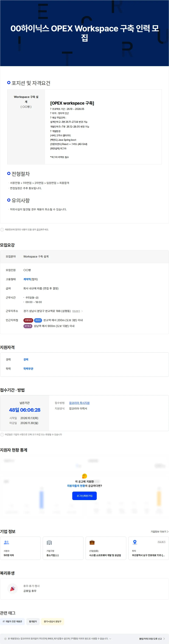Select the 경기>성남시 분당구 tag
The image size is (169, 644).
coord(52,621)
